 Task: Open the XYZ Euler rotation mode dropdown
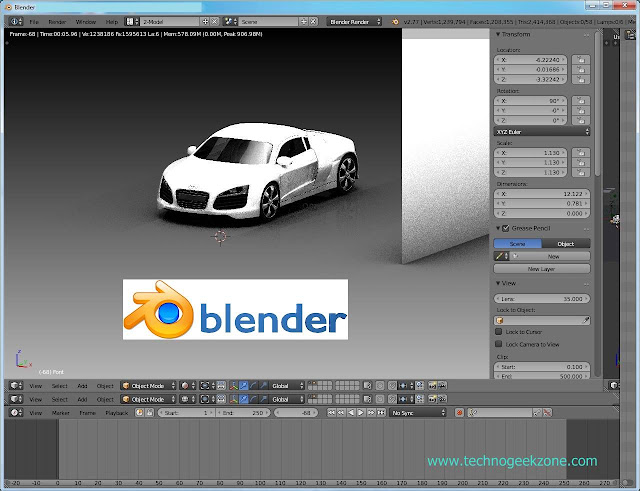tap(542, 131)
